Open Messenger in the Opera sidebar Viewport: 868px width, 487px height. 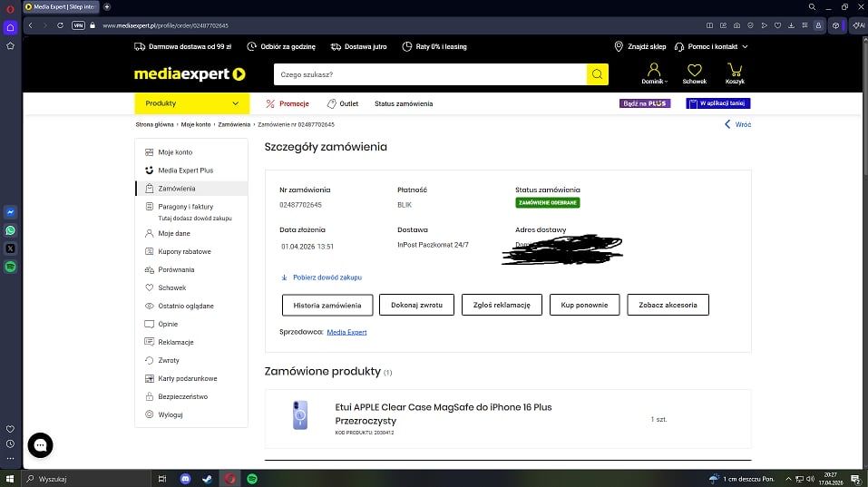coord(10,212)
